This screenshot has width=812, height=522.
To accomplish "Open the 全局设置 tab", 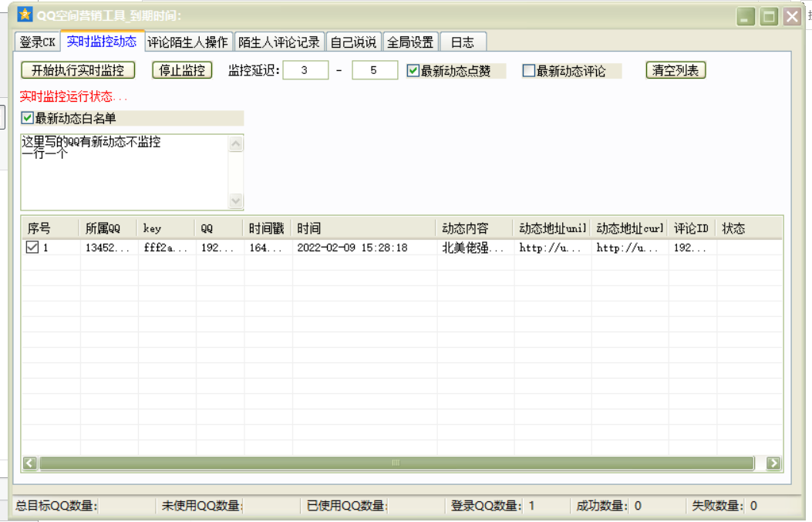I will (411, 42).
